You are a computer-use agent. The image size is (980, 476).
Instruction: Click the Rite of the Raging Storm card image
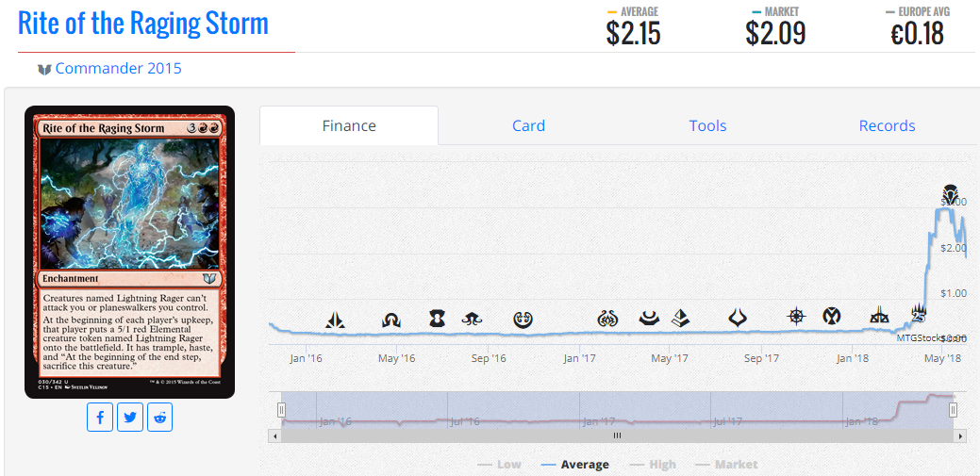129,252
